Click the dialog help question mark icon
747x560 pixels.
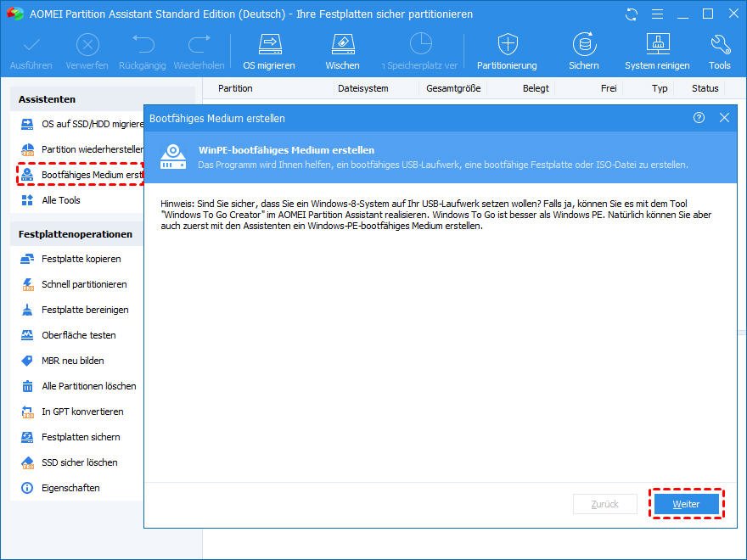pos(699,118)
